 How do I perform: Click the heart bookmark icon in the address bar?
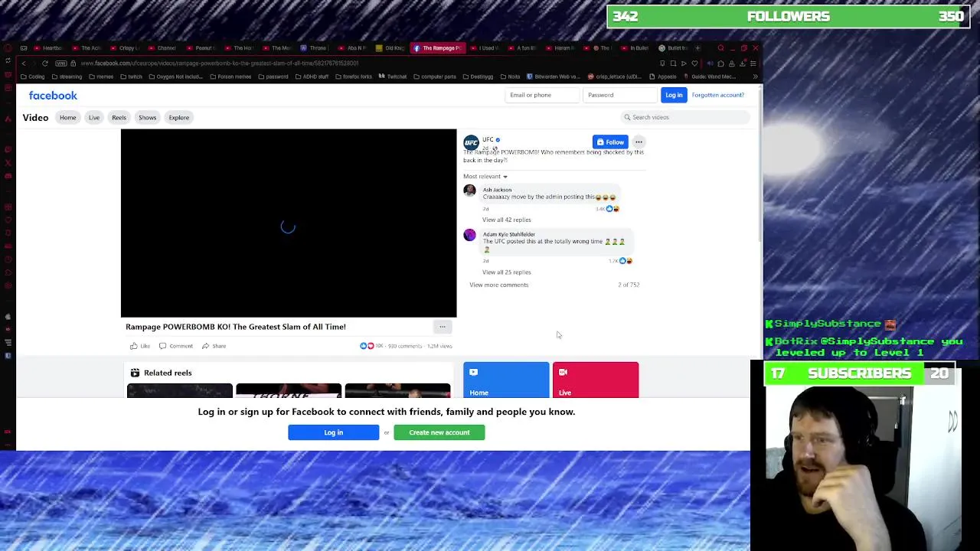pyautogui.click(x=694, y=64)
